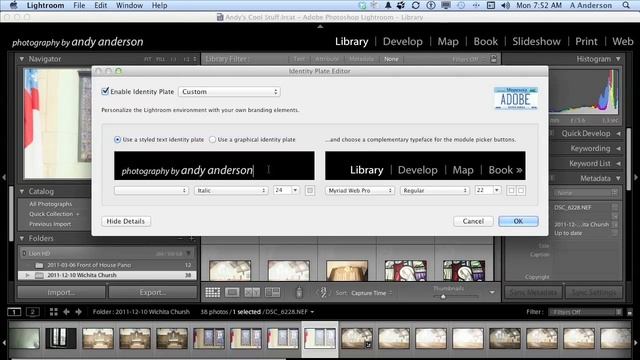Toggle the sort direction (a-z) icon
The height and width of the screenshot is (360, 640).
323,292
